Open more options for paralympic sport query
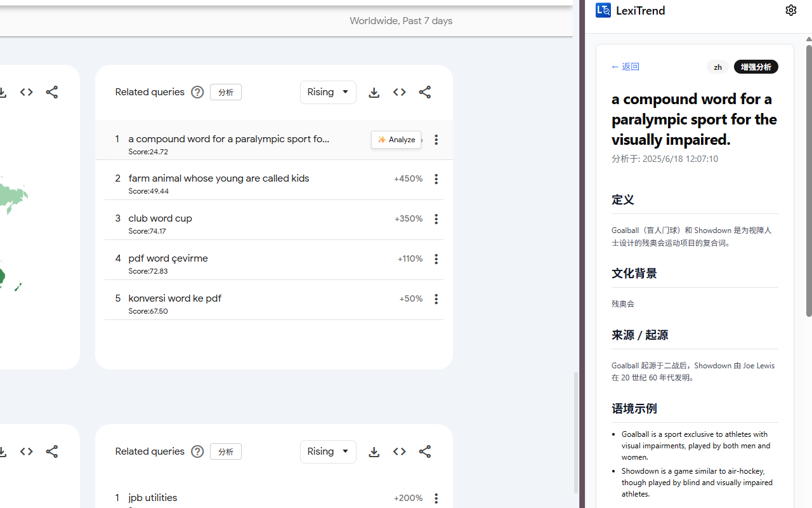This screenshot has width=812, height=508. coord(436,140)
